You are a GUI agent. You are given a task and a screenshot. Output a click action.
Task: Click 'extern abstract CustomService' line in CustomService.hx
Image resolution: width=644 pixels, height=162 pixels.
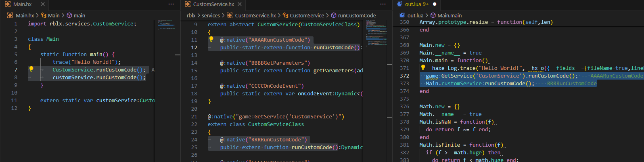284,24
